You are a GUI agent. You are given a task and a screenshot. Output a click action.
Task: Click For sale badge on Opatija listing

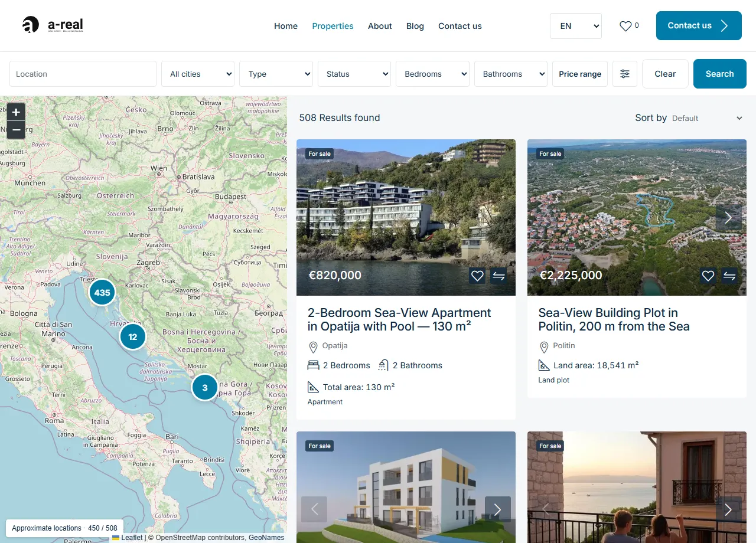point(320,154)
